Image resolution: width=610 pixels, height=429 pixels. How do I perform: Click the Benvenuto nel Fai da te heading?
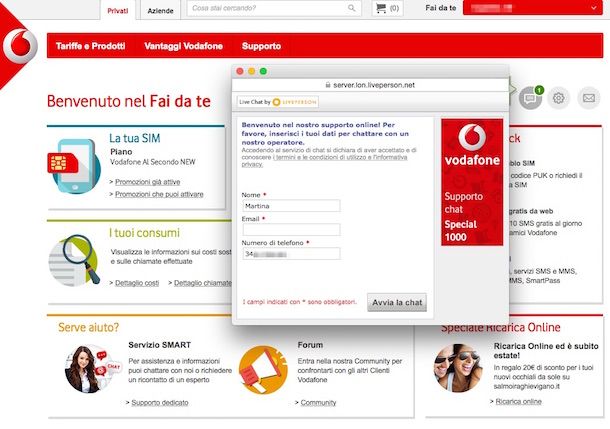coord(129,101)
